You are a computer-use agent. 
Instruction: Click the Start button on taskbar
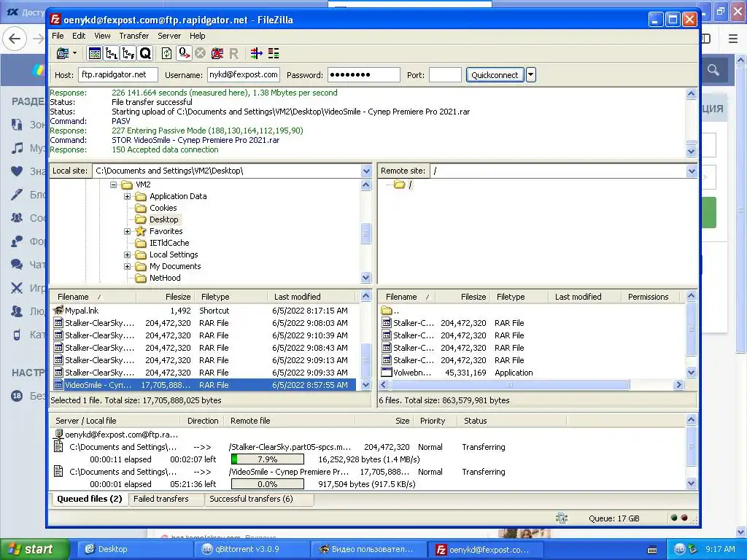(x=34, y=549)
